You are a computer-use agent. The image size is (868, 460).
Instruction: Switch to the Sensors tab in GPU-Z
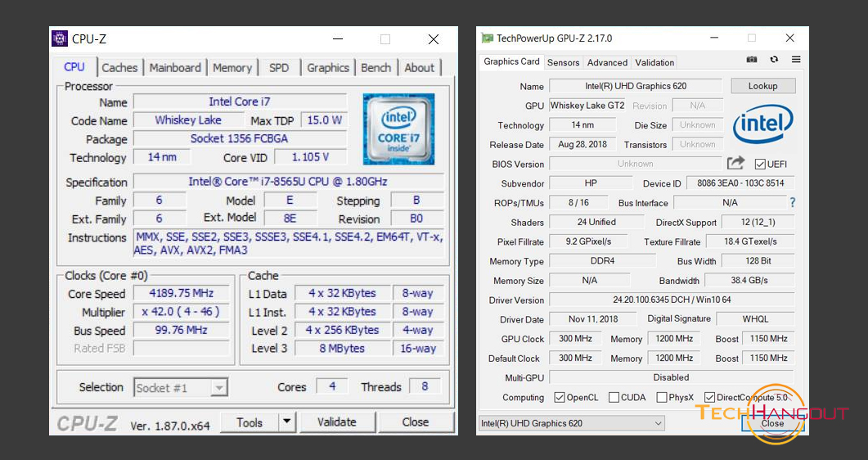point(563,62)
